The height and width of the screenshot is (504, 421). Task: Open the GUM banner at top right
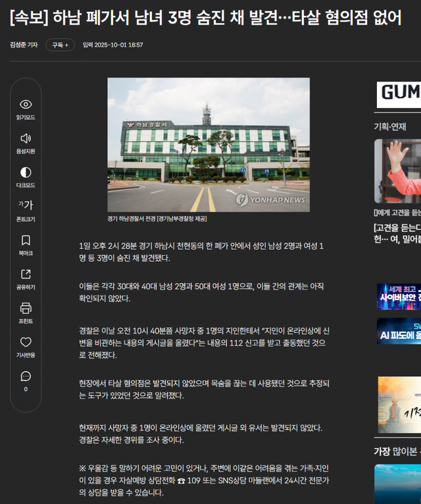(399, 93)
